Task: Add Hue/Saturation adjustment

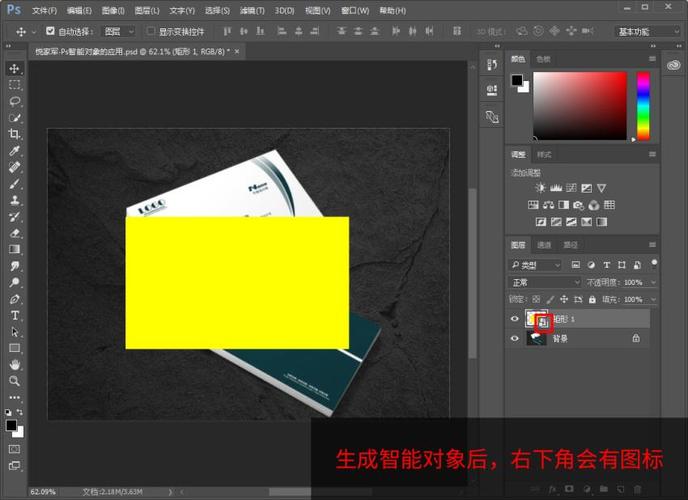Action: tap(533, 205)
